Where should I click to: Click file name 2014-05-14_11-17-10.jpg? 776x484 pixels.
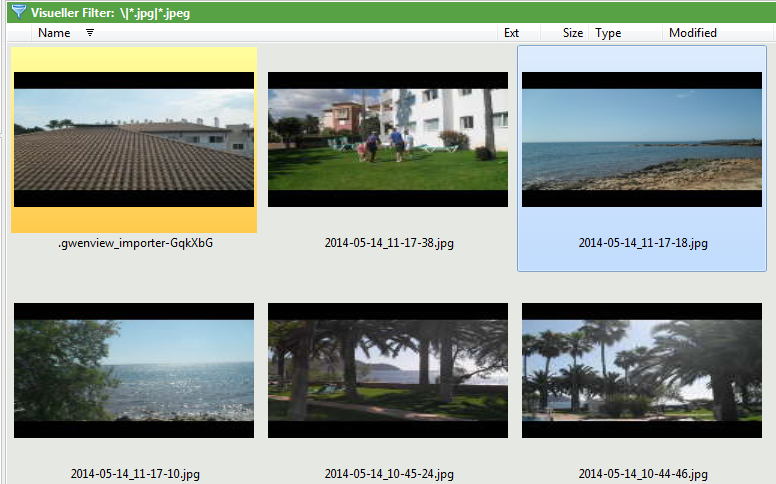(x=135, y=474)
